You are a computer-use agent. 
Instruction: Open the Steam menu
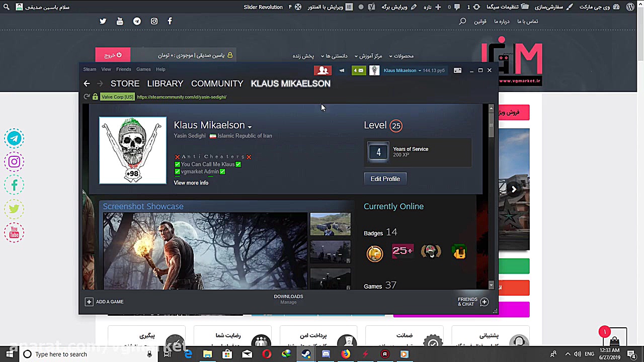[x=90, y=69]
